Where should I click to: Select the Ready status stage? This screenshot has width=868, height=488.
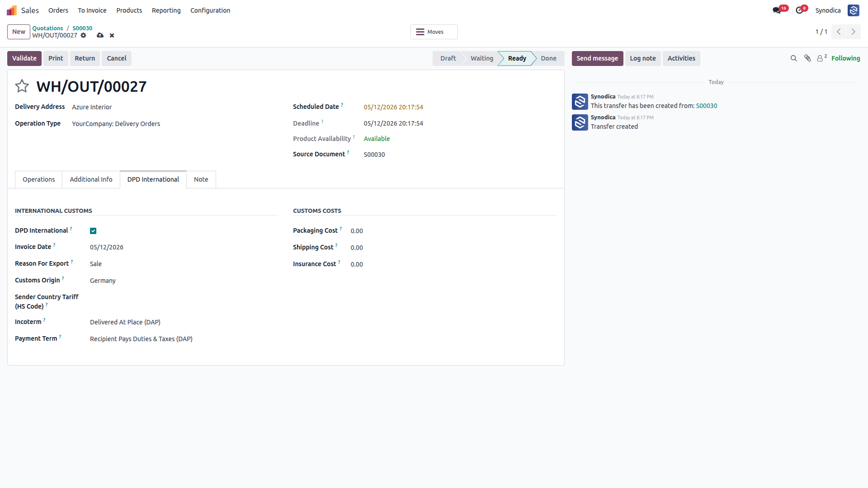[517, 58]
